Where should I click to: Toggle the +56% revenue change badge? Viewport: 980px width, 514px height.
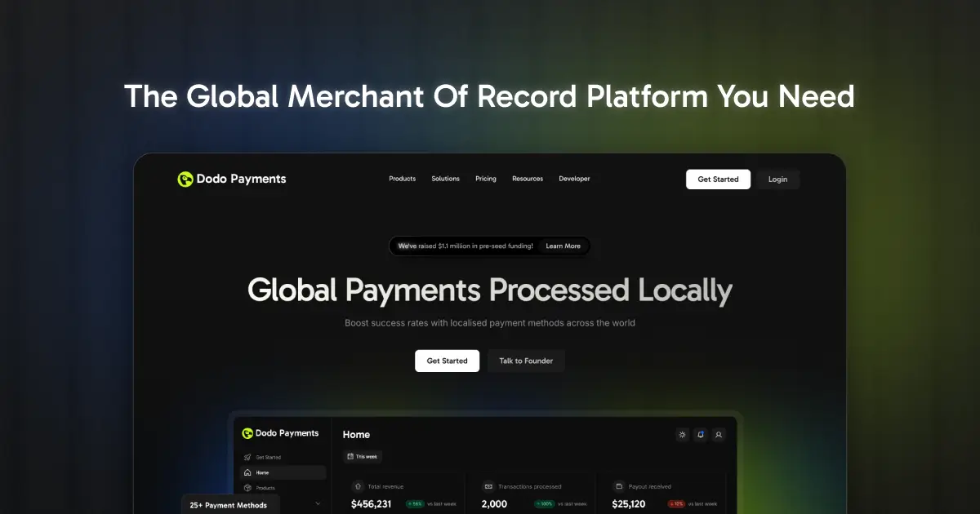pyautogui.click(x=415, y=503)
